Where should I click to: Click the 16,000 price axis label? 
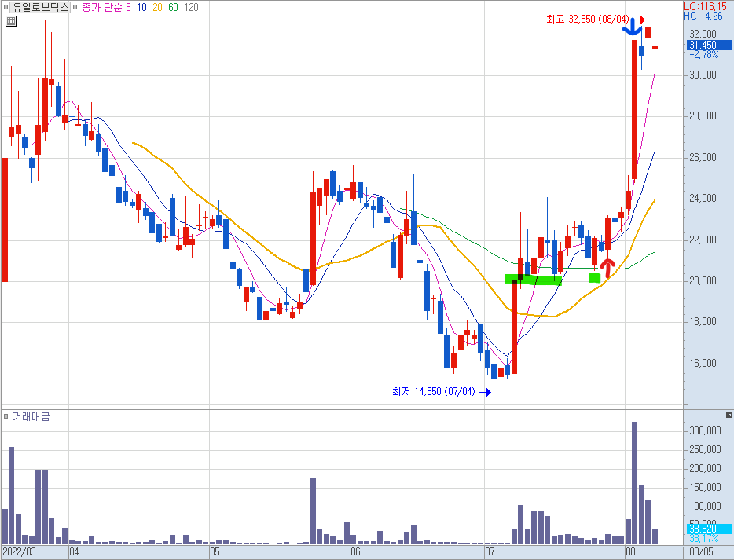point(703,363)
